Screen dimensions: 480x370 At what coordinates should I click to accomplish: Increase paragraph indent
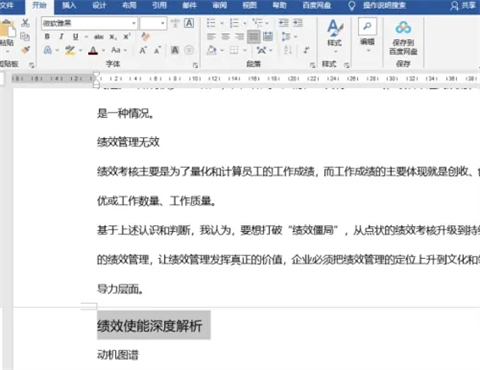(x=298, y=23)
